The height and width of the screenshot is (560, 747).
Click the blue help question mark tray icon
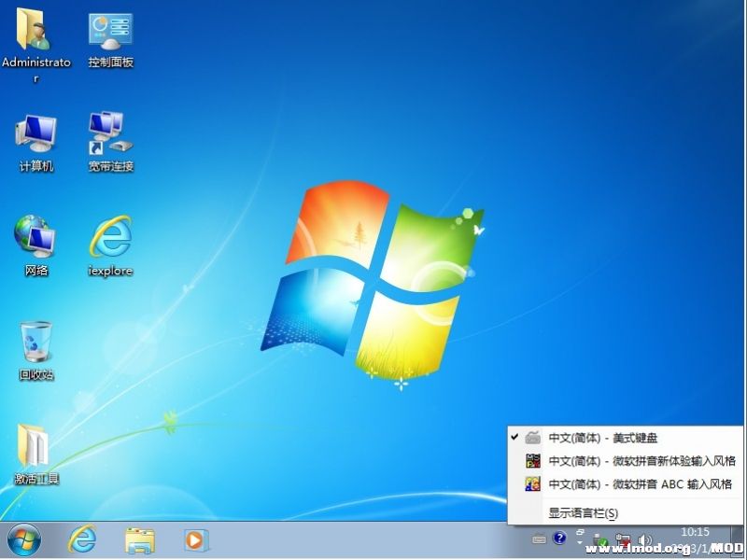[559, 539]
